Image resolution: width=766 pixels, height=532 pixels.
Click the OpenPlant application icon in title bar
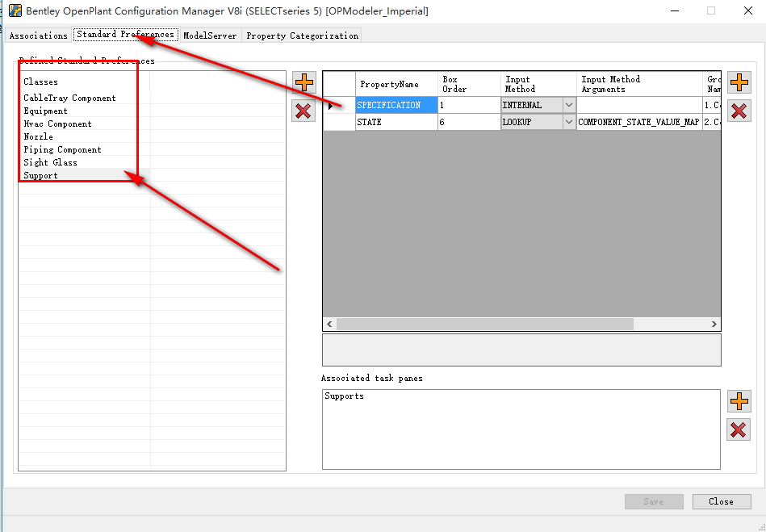click(x=15, y=10)
